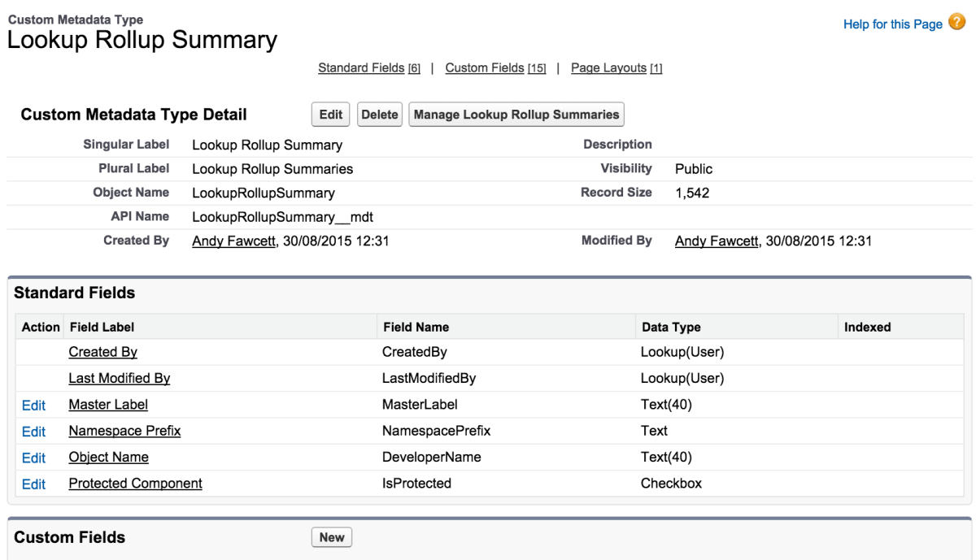
Task: Open Andy Fawcett link under Modified By
Action: tap(715, 241)
